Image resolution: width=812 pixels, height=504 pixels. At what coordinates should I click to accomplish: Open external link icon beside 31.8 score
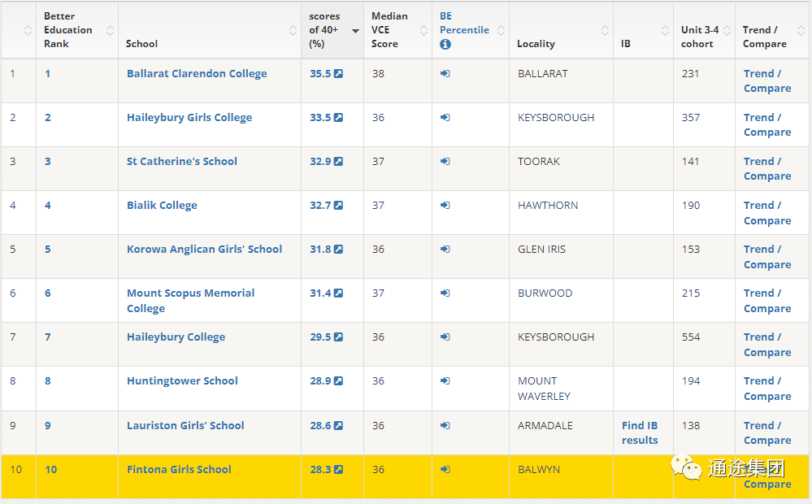pyautogui.click(x=338, y=249)
